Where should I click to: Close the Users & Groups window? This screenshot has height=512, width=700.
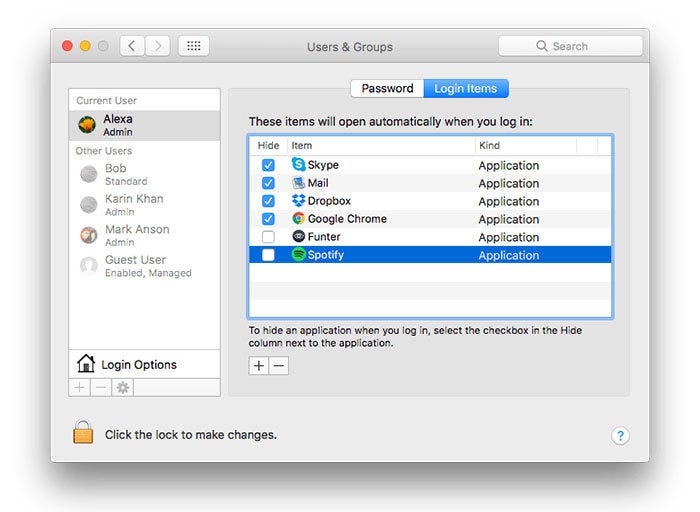tap(67, 46)
